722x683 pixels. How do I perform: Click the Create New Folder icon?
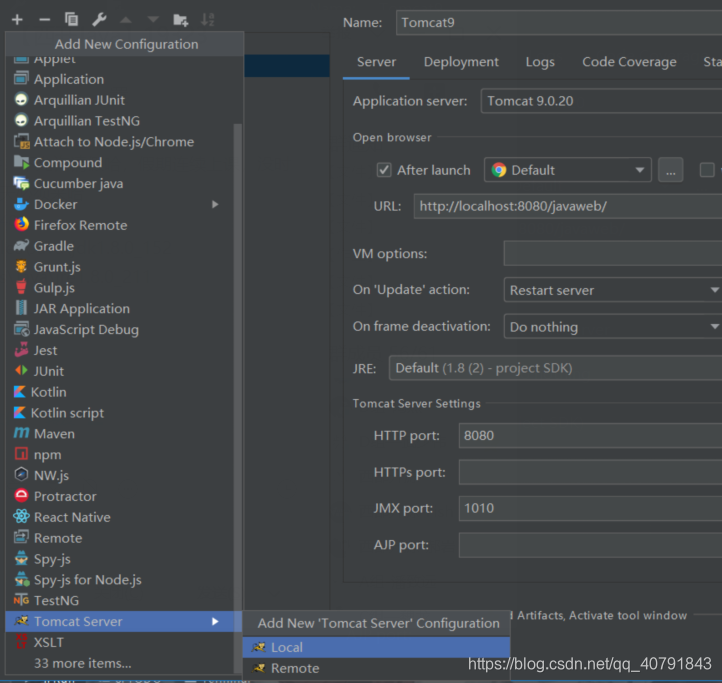(x=180, y=20)
